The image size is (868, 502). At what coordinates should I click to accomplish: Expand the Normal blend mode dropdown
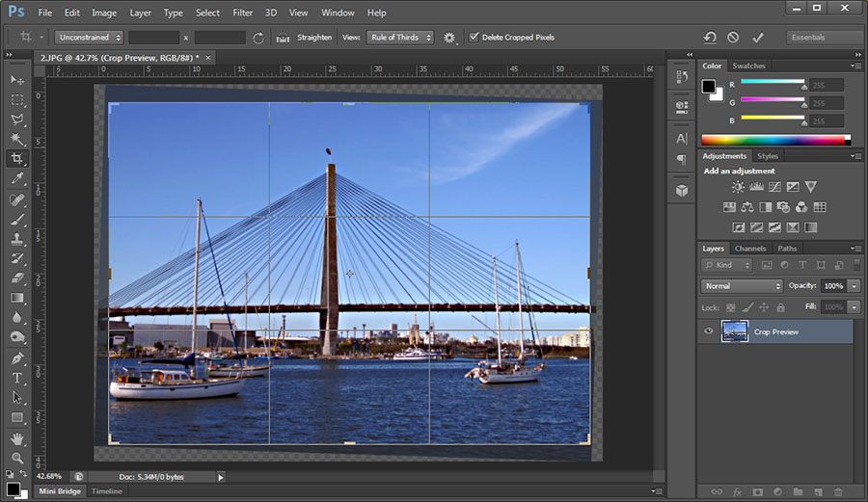click(x=742, y=286)
